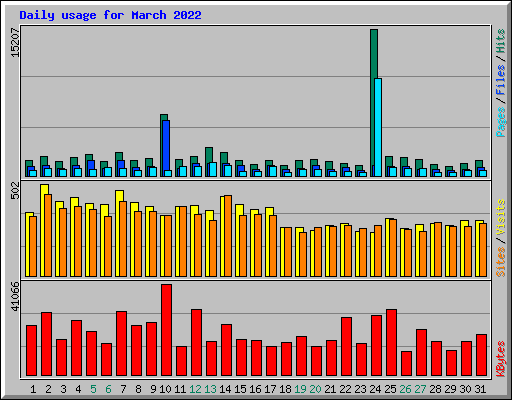Click the green weekend day label 26
Viewport: 512px width, 400px height.
coord(405,389)
